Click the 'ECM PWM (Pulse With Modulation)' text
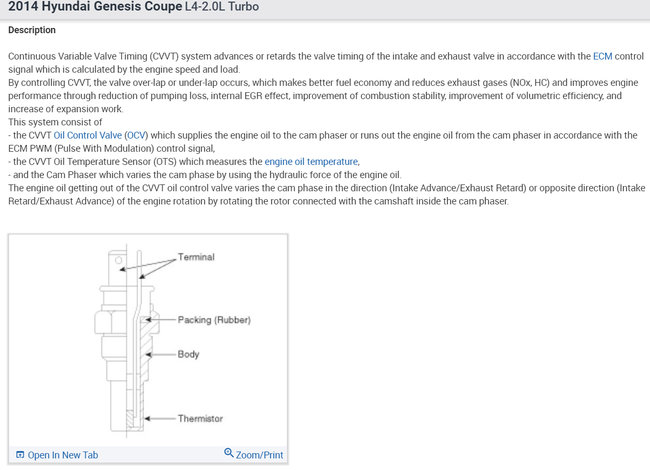The height and width of the screenshot is (470, 650). coord(81,148)
